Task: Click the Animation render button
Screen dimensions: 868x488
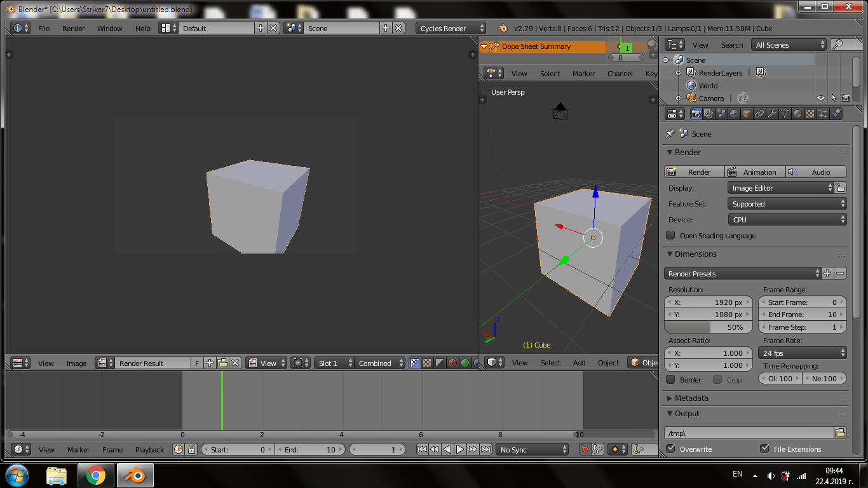Action: click(760, 172)
